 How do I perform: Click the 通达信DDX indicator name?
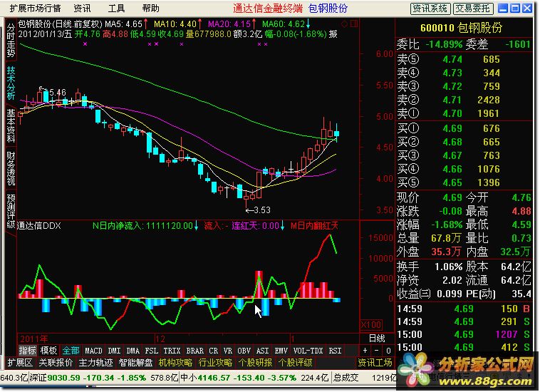point(39,226)
